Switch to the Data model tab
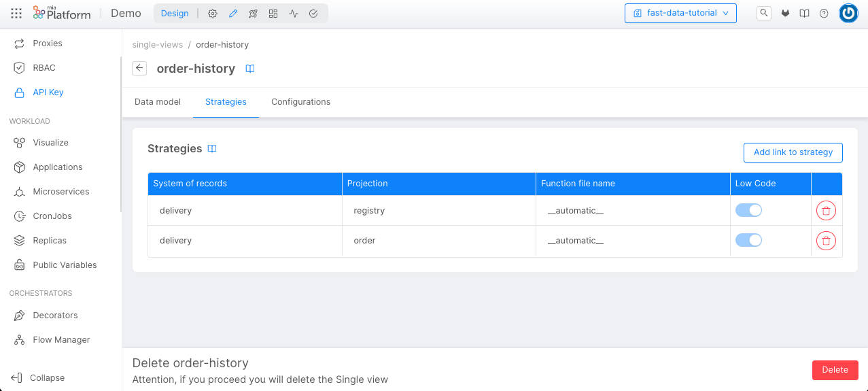The width and height of the screenshot is (868, 391). point(158,102)
